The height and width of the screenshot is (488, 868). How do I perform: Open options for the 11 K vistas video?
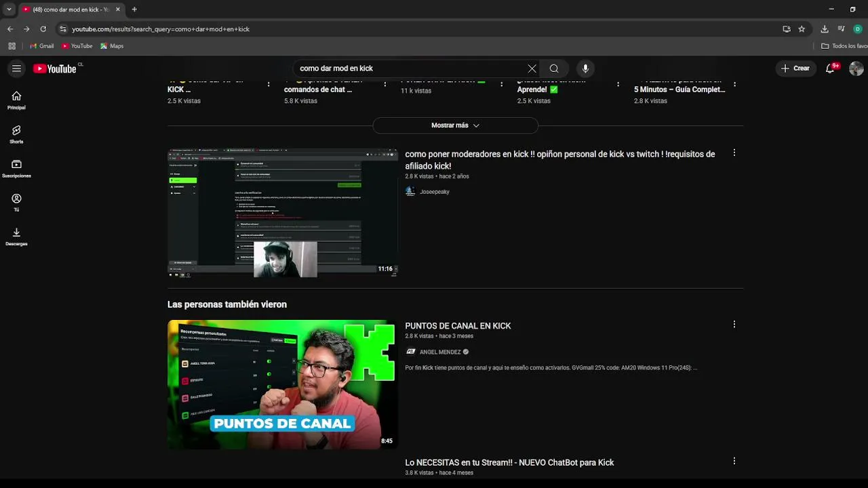501,84
